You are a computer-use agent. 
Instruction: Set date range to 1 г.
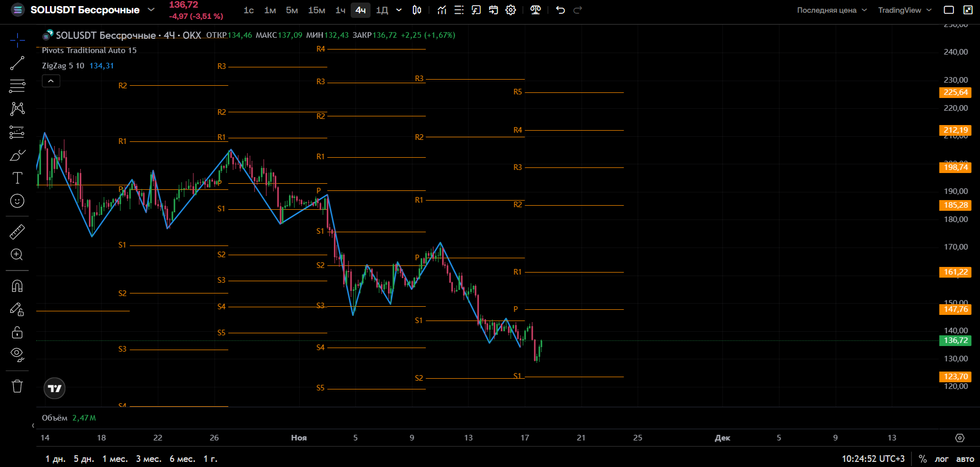(210, 459)
